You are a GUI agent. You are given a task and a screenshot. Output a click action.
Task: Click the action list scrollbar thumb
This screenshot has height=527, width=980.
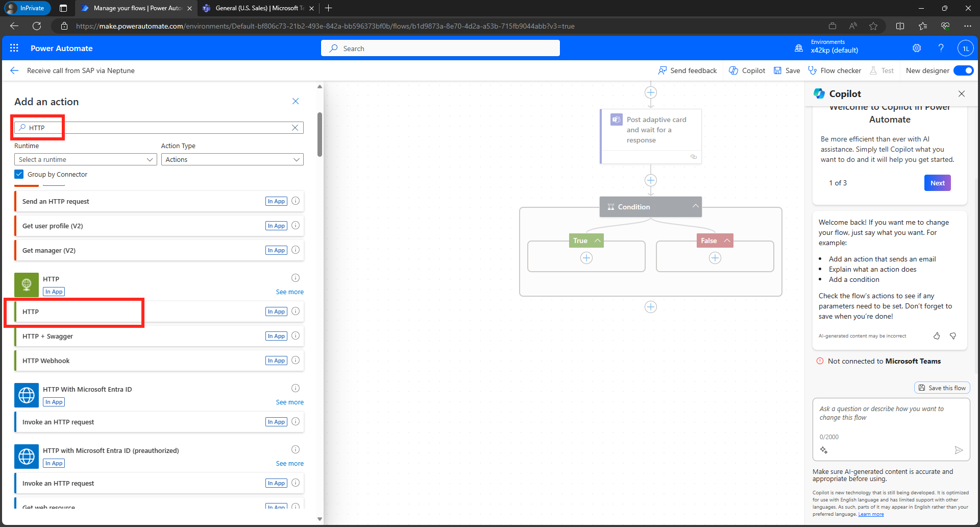point(320,134)
